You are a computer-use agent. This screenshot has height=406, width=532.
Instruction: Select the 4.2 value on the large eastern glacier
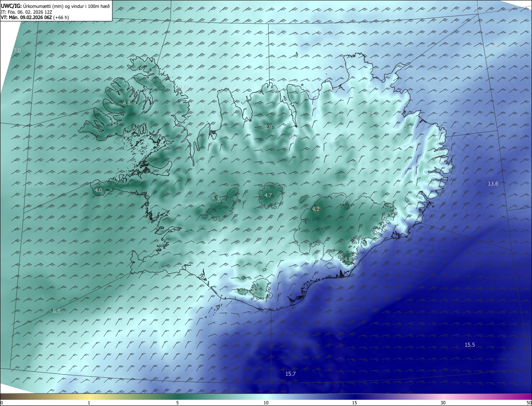[316, 209]
